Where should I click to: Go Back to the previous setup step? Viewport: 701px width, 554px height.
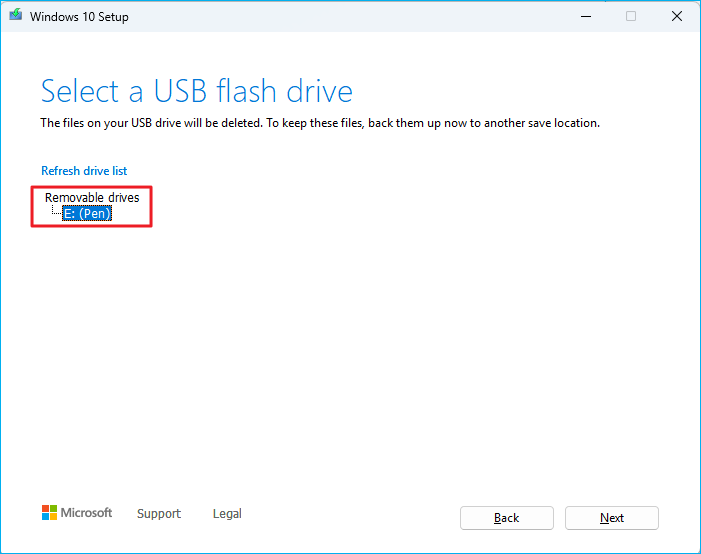[507, 518]
